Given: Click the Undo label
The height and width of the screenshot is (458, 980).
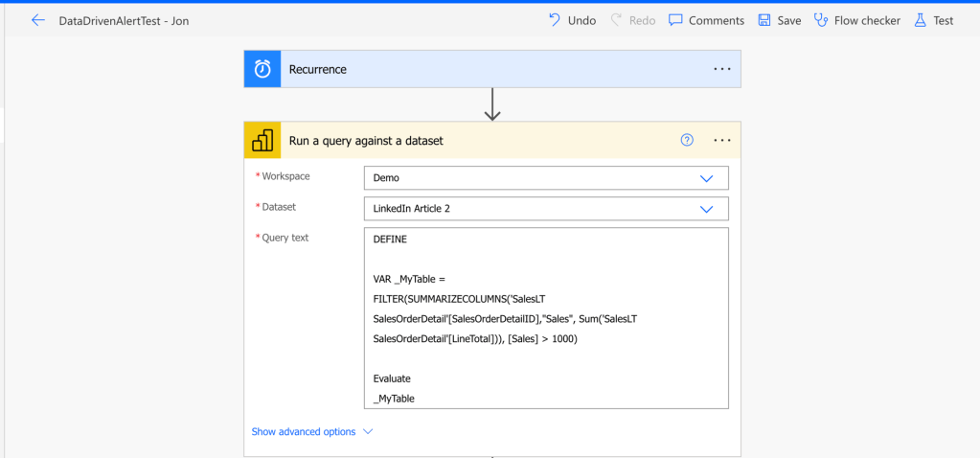Looking at the screenshot, I should point(581,21).
